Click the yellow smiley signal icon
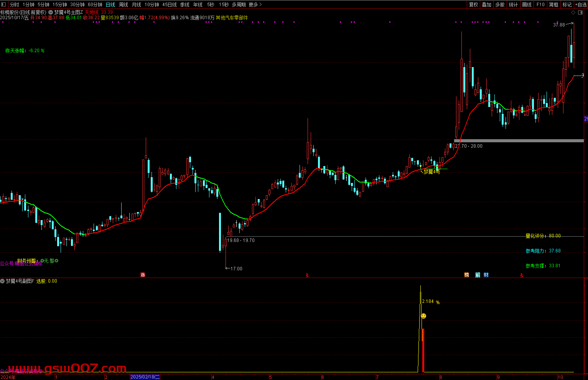 423,316
